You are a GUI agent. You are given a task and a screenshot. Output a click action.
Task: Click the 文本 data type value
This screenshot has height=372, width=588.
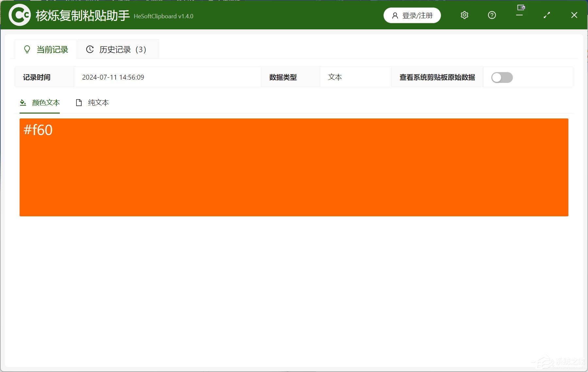(335, 77)
